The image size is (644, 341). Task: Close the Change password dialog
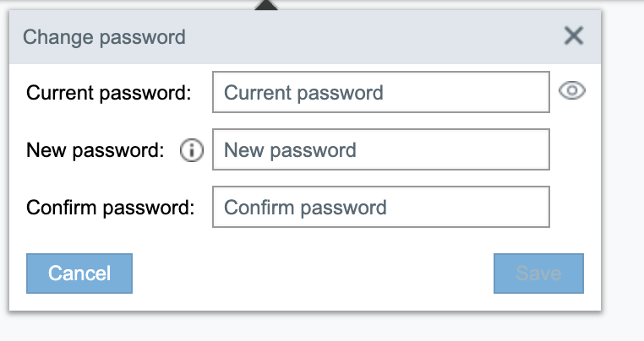[x=574, y=36]
